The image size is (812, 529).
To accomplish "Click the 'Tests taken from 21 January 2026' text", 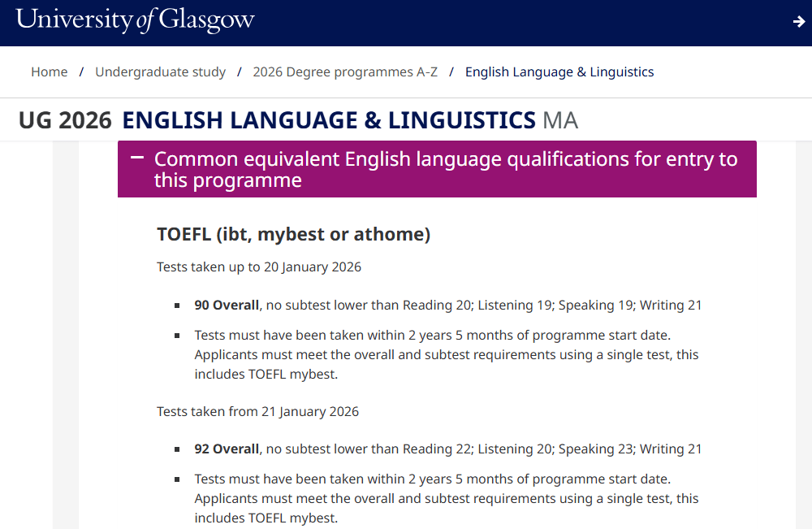I will (257, 411).
